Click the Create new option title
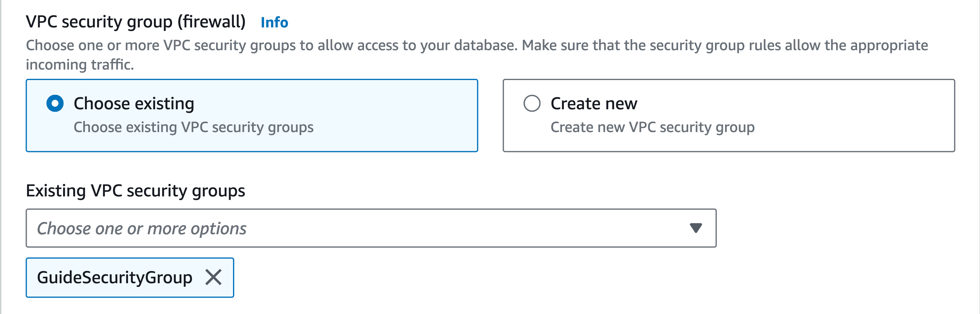Screen dimensions: 980x314 593,103
